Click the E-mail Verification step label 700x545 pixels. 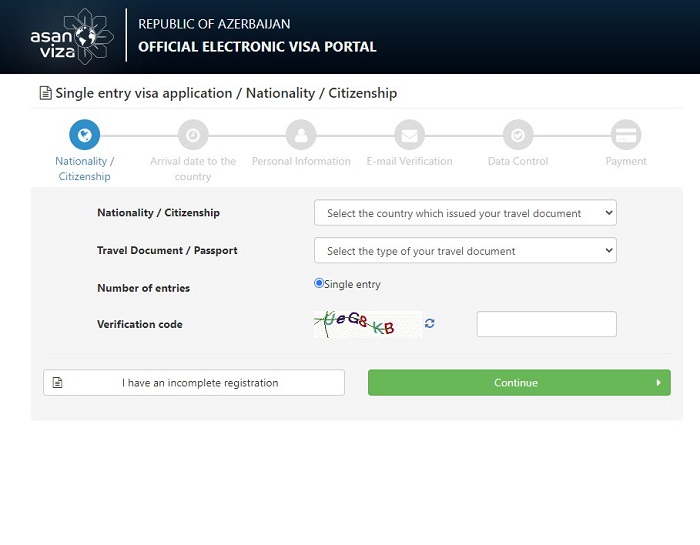(x=409, y=161)
